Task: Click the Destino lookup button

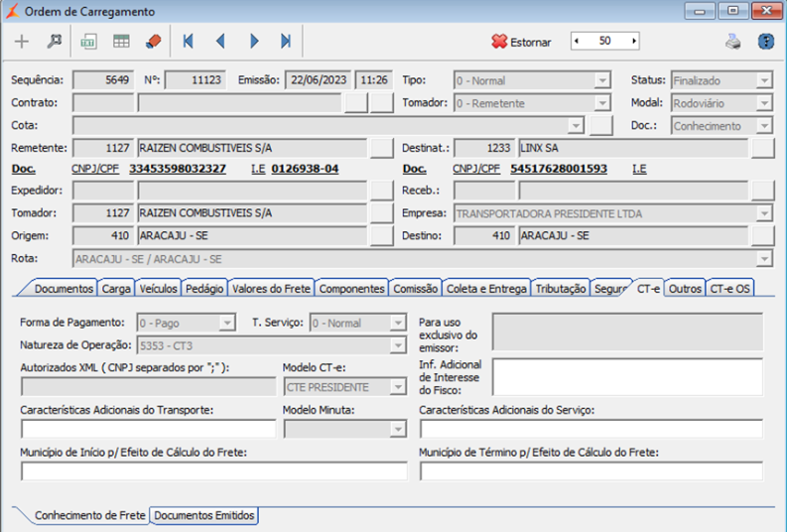Action: coord(762,236)
